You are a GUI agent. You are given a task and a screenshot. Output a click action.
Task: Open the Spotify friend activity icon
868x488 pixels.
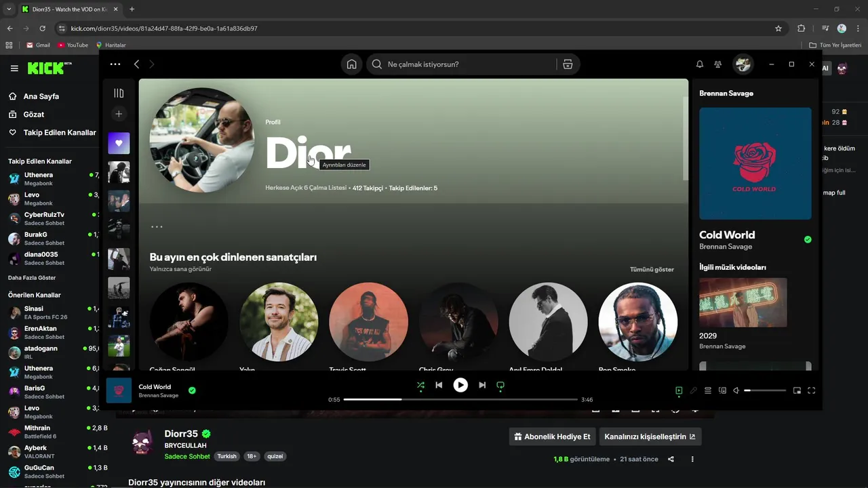click(717, 64)
